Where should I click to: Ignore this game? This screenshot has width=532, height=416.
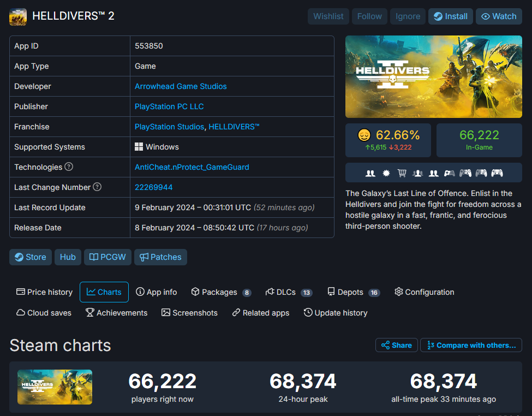point(408,16)
